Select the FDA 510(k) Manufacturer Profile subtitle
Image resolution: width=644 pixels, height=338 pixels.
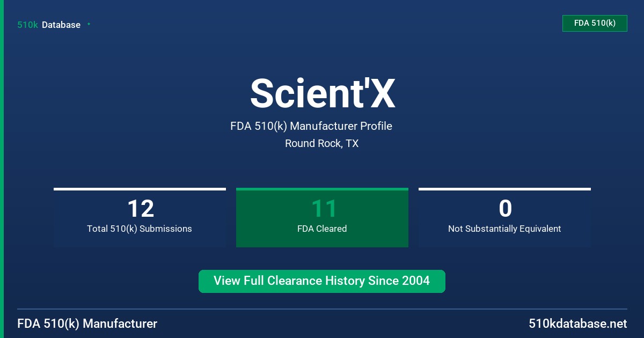pos(311,126)
